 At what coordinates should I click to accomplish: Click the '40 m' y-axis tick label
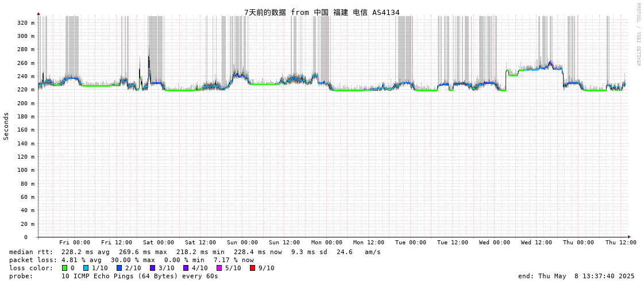[x=28, y=210]
